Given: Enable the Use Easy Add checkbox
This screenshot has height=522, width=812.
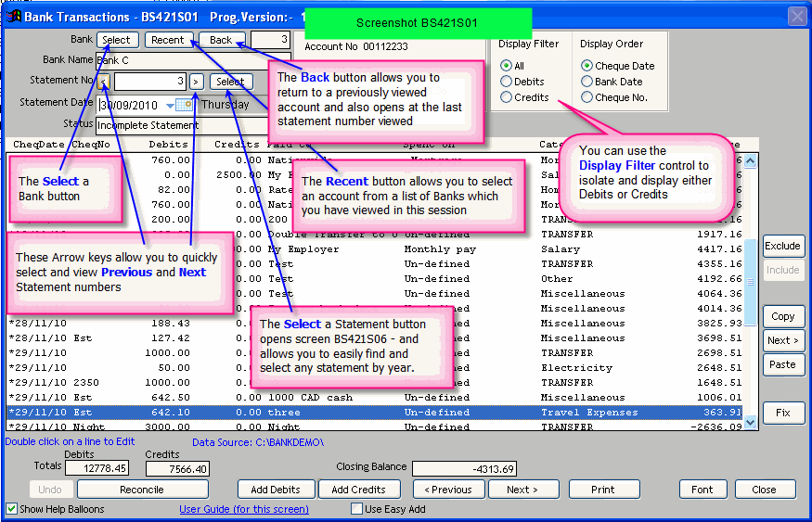Looking at the screenshot, I should (356, 509).
